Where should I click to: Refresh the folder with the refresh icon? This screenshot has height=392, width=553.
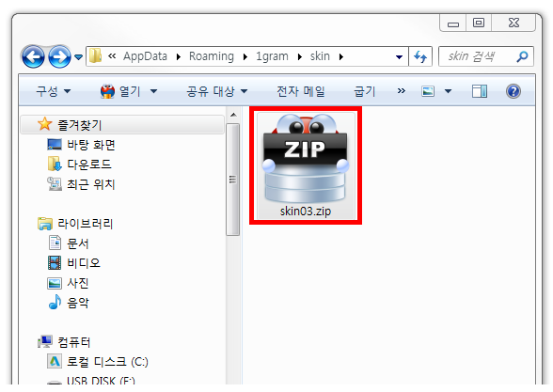click(420, 56)
